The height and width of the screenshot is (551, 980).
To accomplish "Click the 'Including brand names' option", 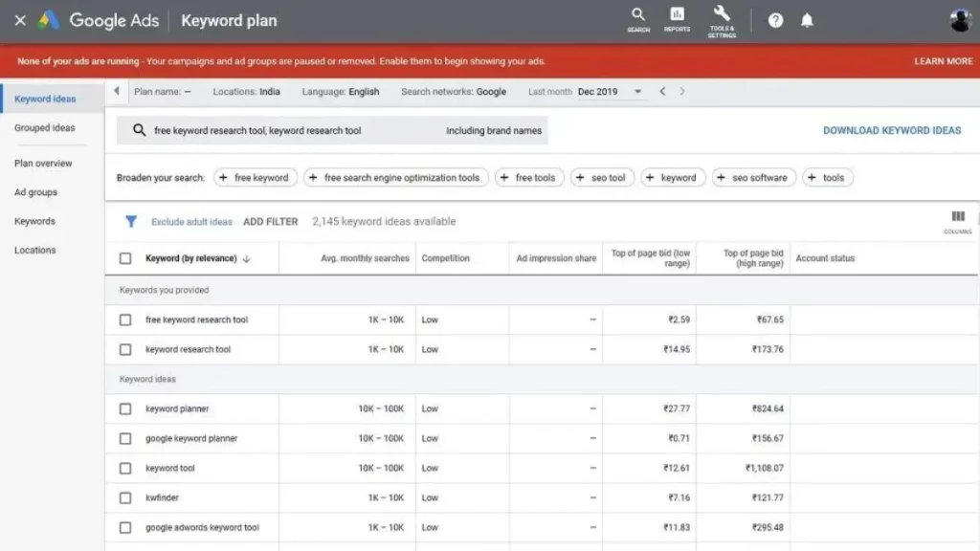I will (494, 130).
